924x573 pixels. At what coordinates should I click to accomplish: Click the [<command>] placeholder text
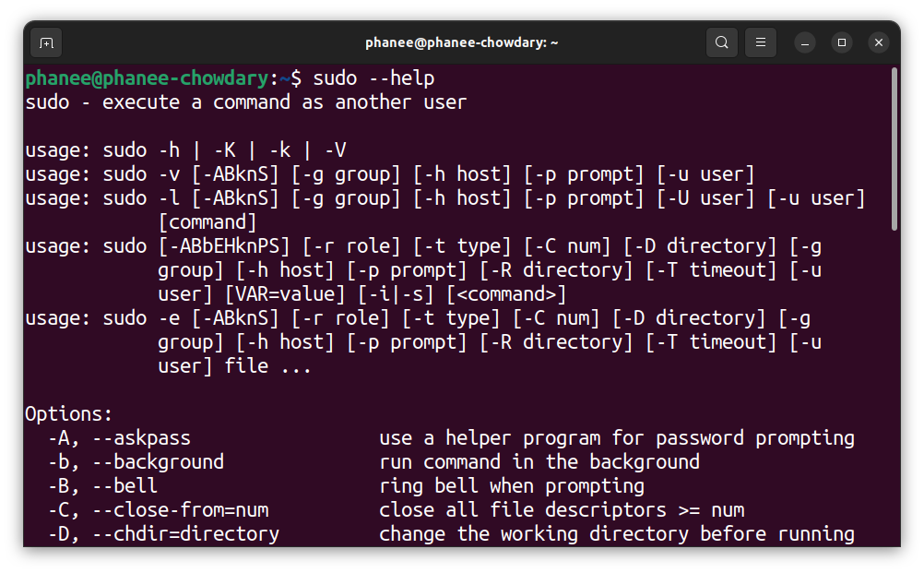point(506,294)
